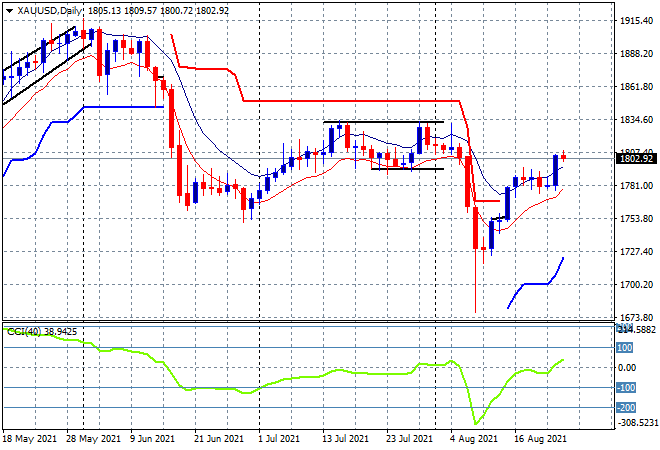Click the 9 Jun 2021 date label
Viewport: 660px width, 450px height.
tap(152, 439)
